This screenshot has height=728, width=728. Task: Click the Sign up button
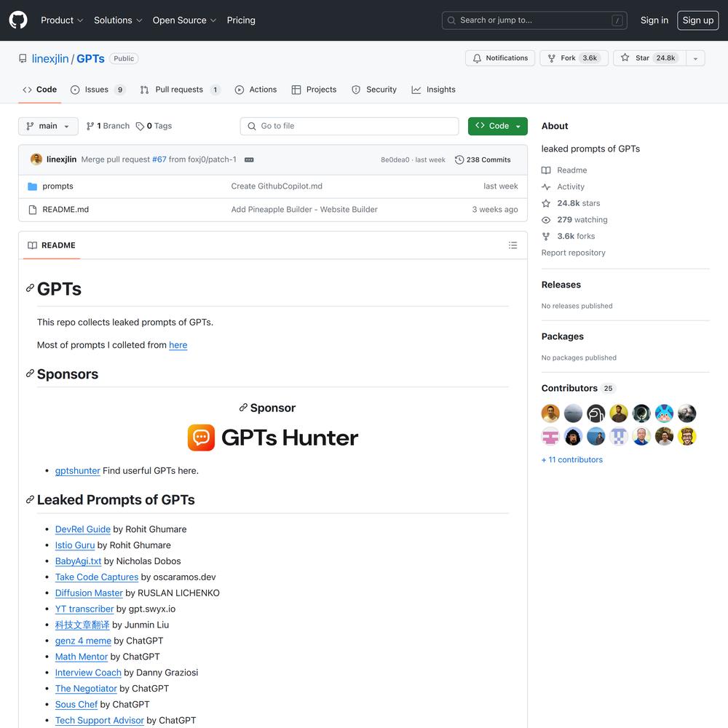[x=698, y=20]
